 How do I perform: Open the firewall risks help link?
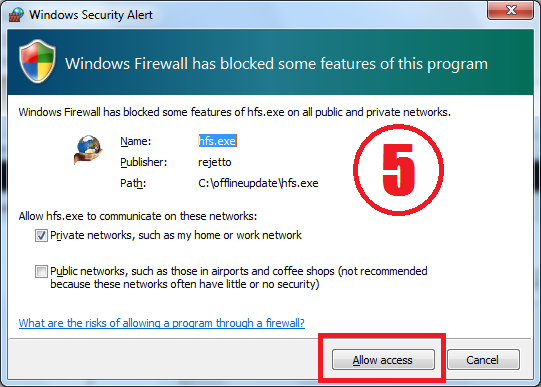(161, 323)
